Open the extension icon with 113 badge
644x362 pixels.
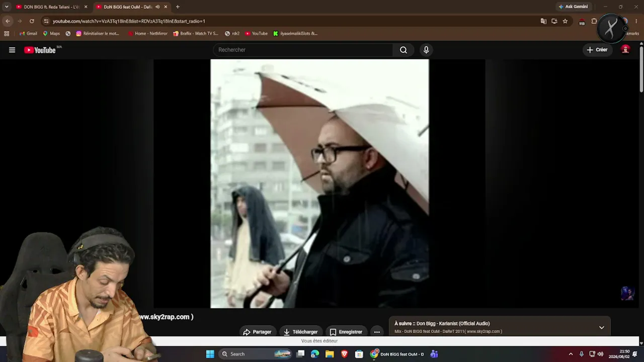pos(582,22)
